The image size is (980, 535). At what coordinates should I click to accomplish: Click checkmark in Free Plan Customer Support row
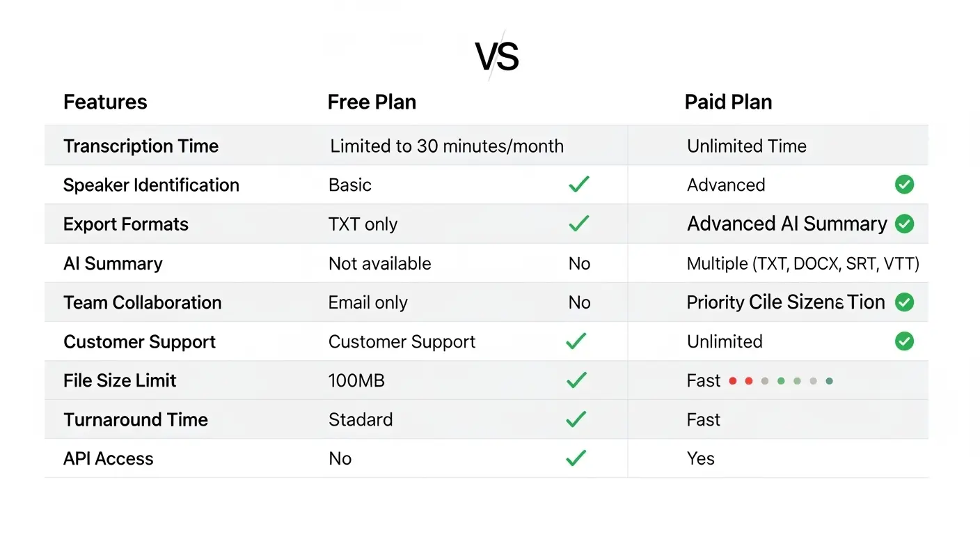[576, 341]
